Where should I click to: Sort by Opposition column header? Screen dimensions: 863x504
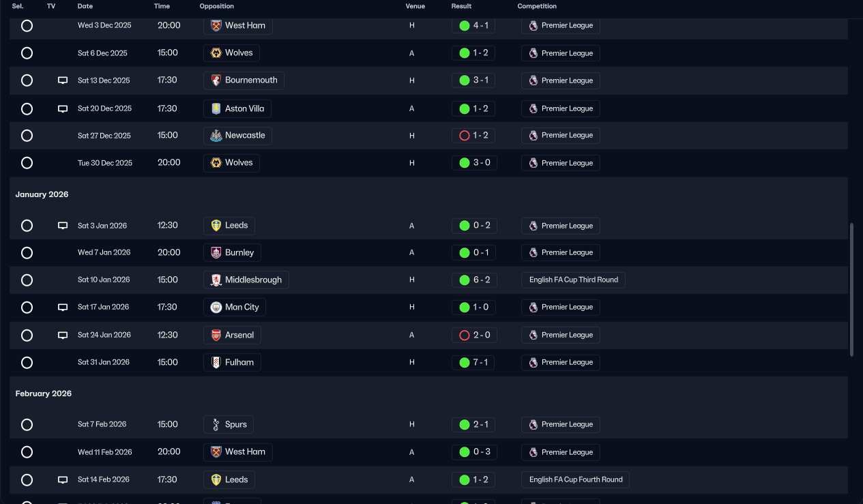(217, 6)
